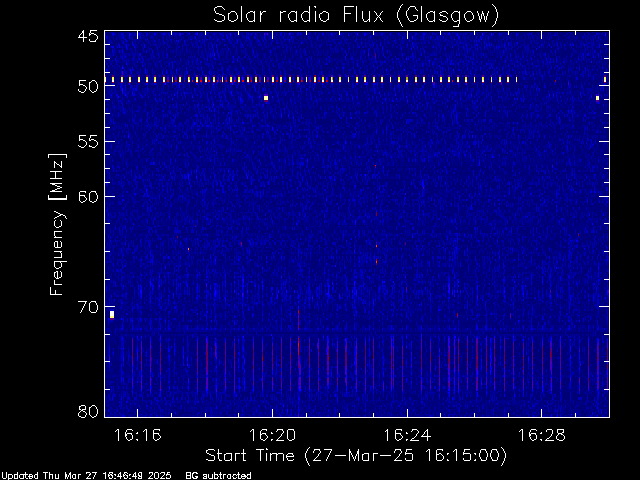Click the "BG subtracted" note
This screenshot has height=480, width=640.
[x=218, y=476]
